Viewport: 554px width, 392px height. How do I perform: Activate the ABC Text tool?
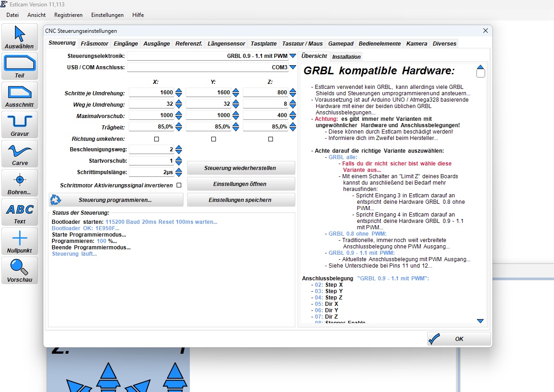(x=20, y=212)
